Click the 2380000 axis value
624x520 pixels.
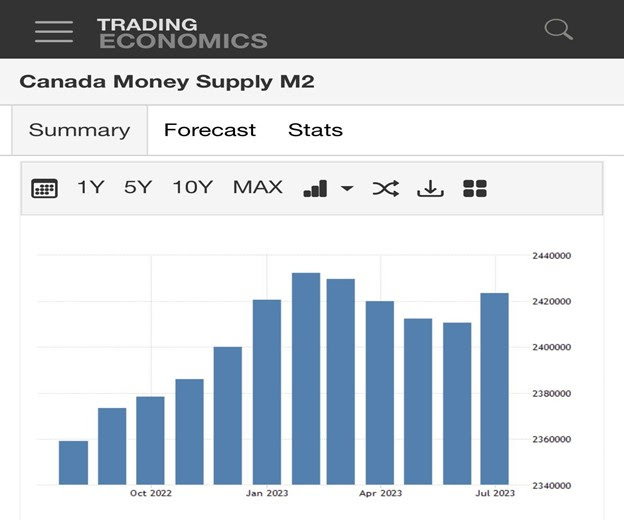point(552,393)
